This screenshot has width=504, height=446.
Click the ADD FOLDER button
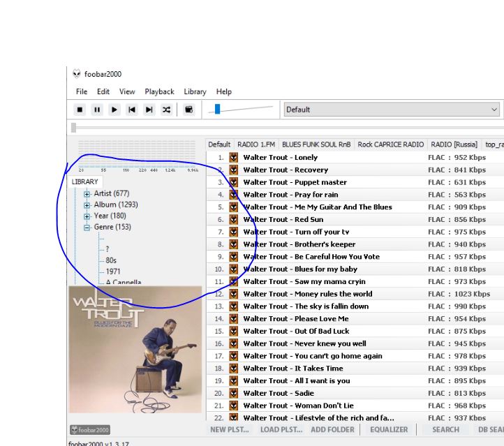click(x=334, y=430)
